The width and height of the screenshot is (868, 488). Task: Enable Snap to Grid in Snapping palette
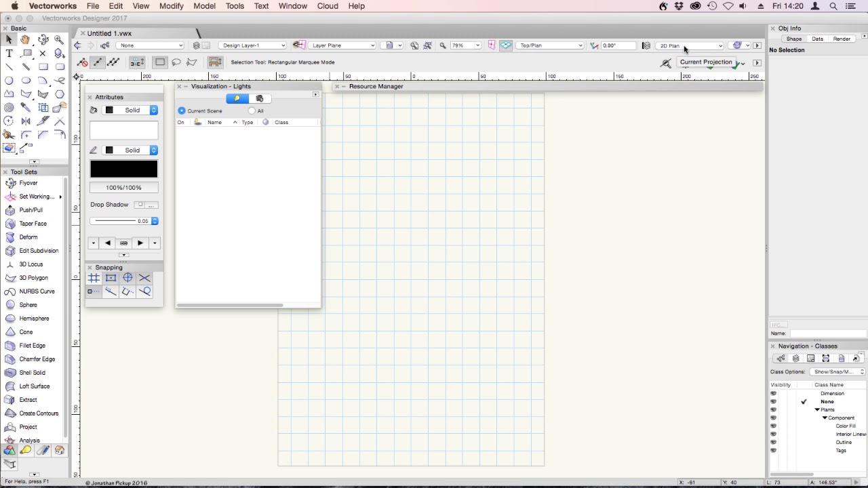click(x=94, y=278)
